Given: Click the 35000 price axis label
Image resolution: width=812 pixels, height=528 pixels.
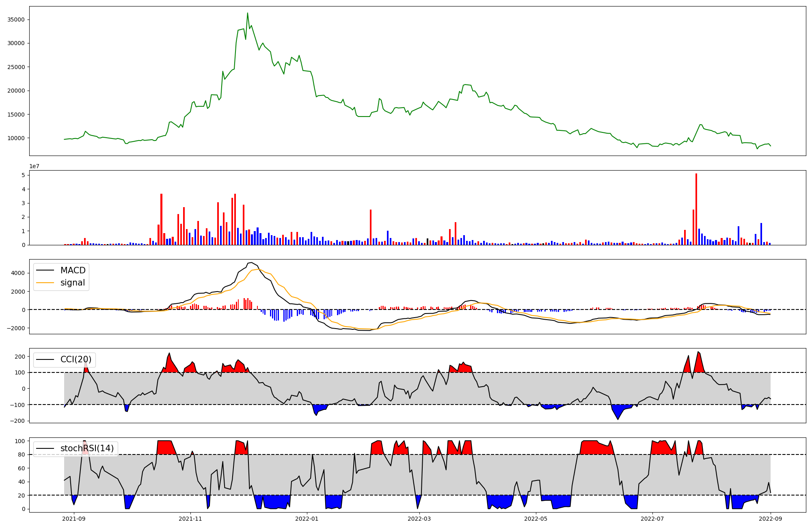Looking at the screenshot, I should 16,19.
